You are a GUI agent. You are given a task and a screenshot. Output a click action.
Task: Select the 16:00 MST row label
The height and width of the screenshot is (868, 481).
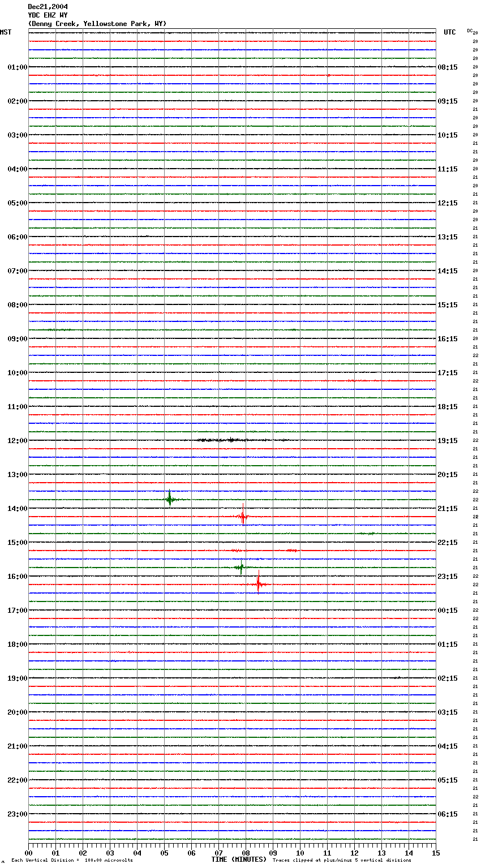[17, 577]
